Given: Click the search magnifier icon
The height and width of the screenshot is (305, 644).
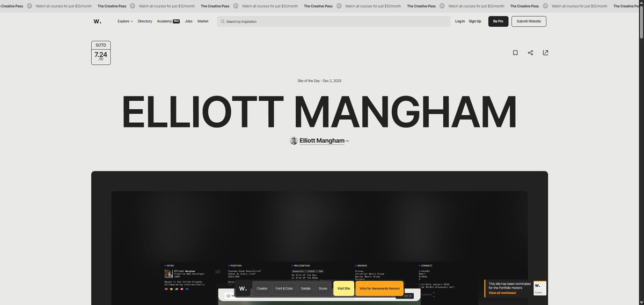Looking at the screenshot, I should tap(222, 21).
